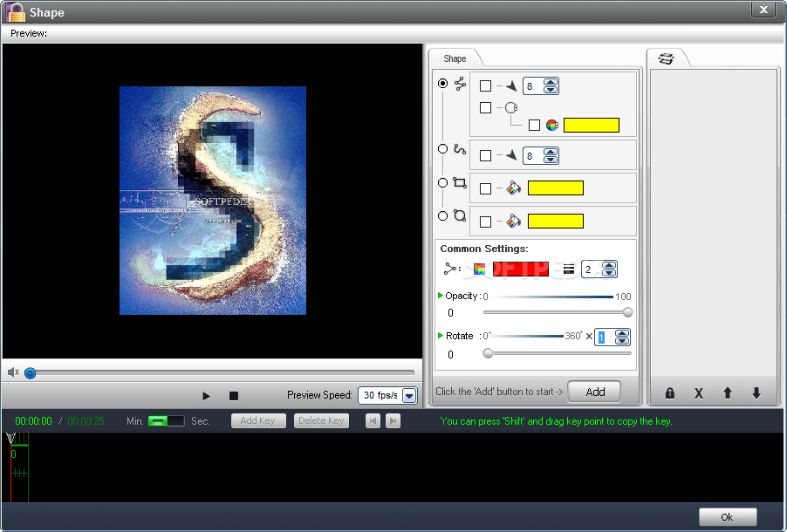Click the node circle icon
Screen dimensions: 787x532
(x=511, y=107)
